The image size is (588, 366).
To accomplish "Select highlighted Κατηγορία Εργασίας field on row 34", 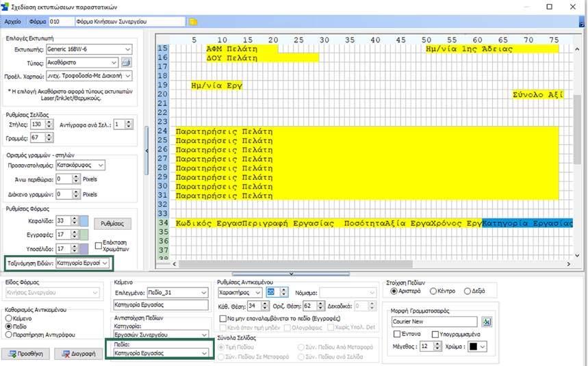I will [x=527, y=223].
